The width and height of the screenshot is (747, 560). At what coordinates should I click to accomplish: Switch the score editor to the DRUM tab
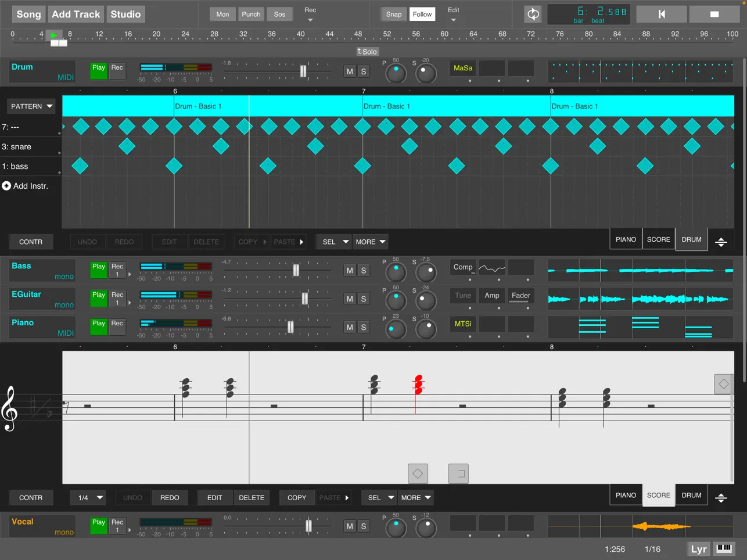tap(691, 495)
